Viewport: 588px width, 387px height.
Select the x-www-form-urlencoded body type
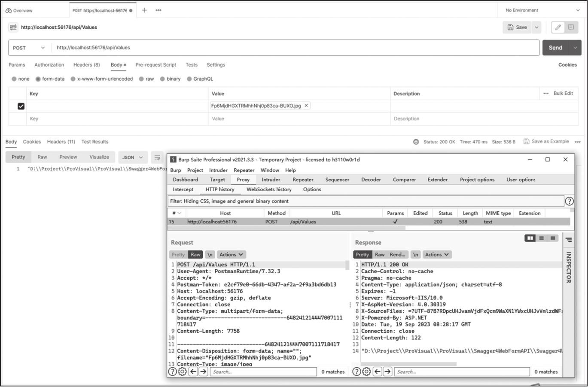[73, 79]
